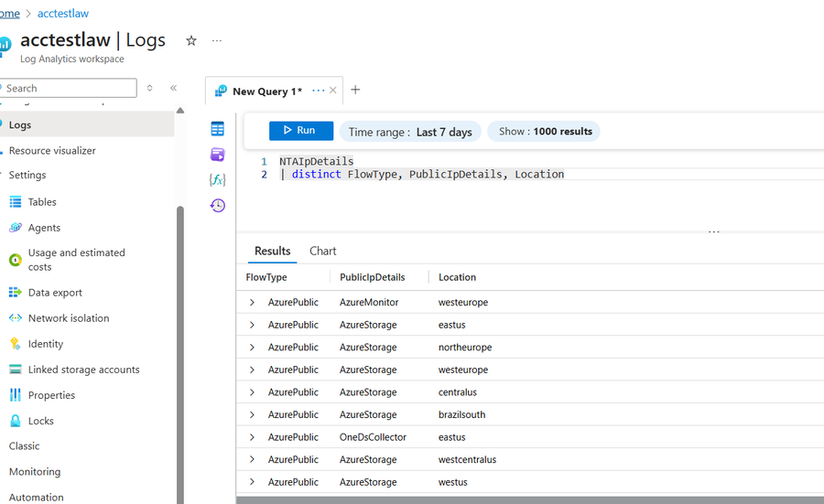The width and height of the screenshot is (824, 504).
Task: Collapse the Settings section
Action: 27,175
